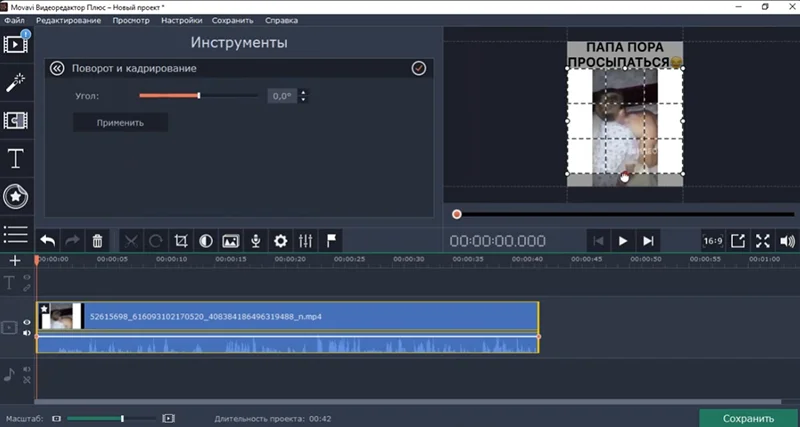Detach preview window icon
The image size is (800, 427).
[738, 241]
